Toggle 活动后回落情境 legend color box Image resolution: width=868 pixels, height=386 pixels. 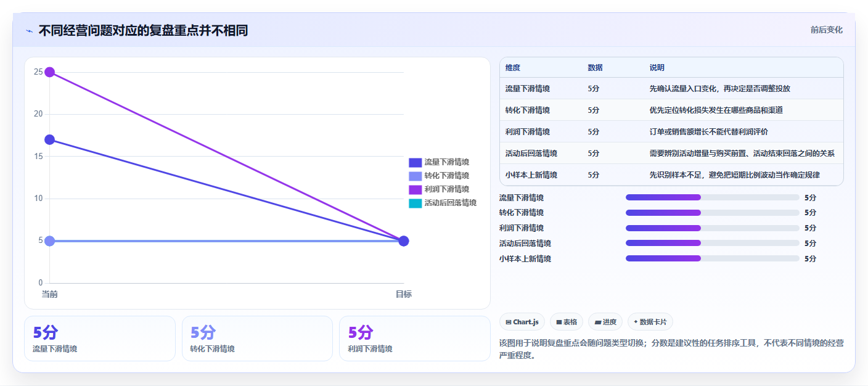415,203
